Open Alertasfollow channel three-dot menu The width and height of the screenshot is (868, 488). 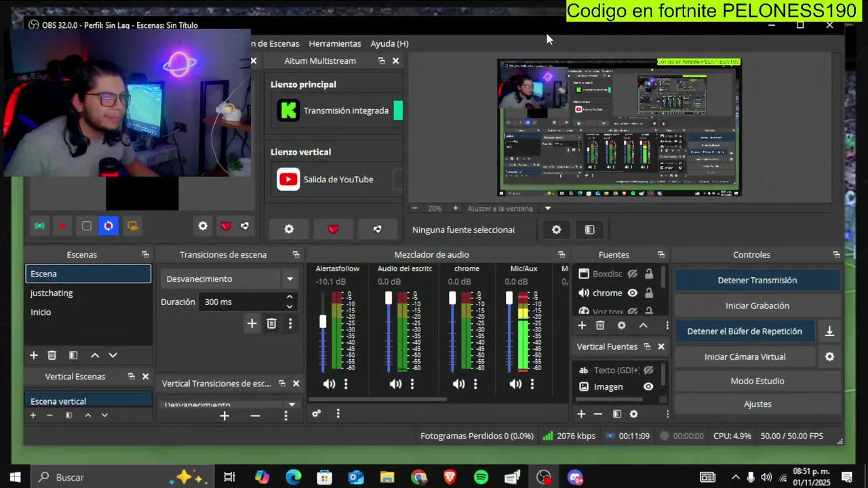[346, 384]
